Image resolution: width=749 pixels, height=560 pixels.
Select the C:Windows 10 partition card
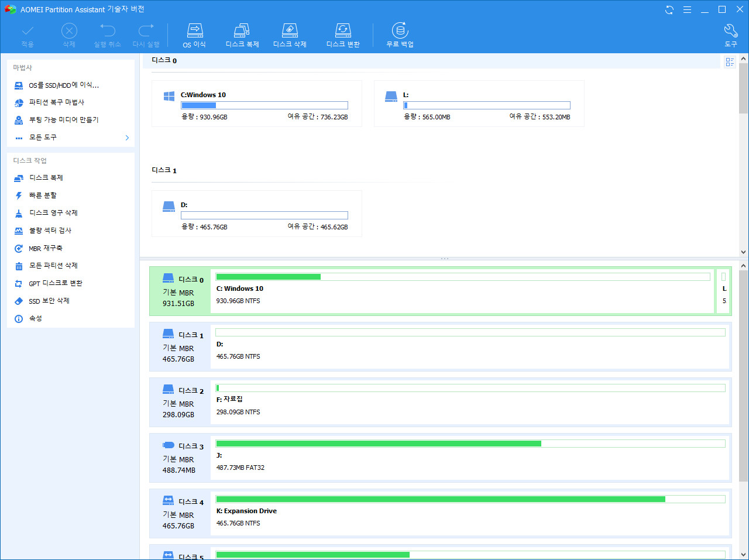point(256,104)
